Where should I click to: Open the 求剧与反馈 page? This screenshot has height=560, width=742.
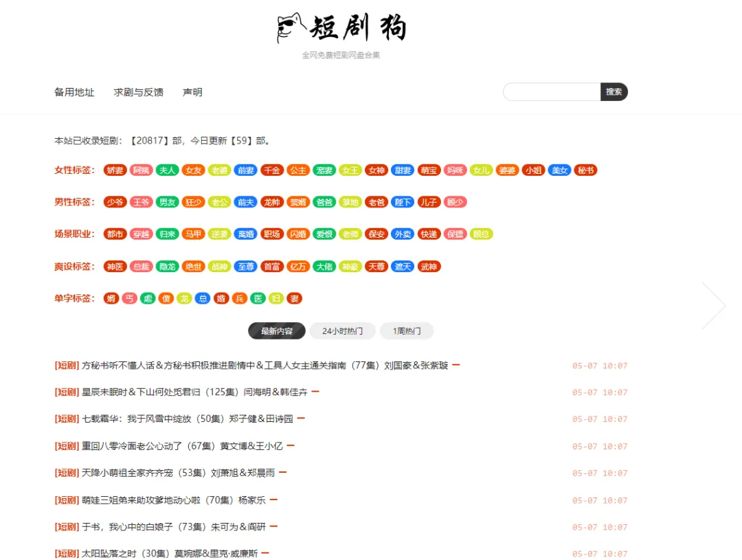coord(139,92)
